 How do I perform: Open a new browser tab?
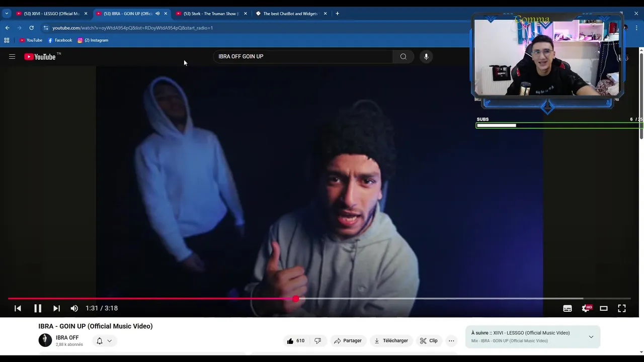tap(337, 14)
